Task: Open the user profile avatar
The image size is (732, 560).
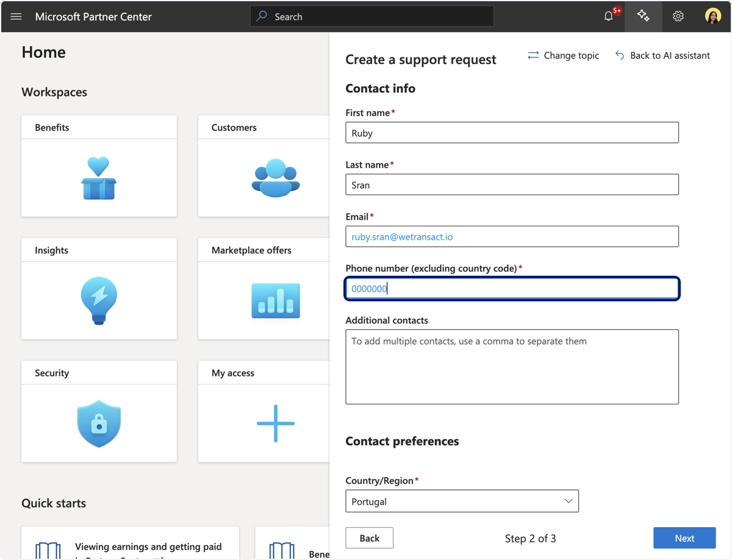Action: [x=713, y=16]
